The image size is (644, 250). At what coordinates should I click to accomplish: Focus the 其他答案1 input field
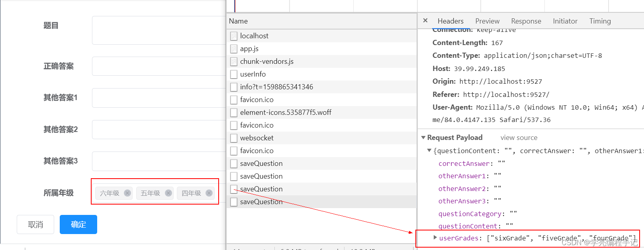click(159, 98)
